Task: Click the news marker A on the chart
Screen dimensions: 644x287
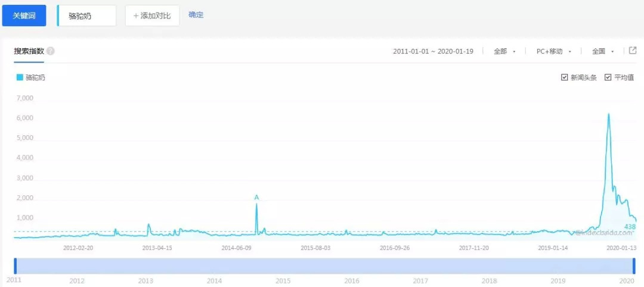Action: pyautogui.click(x=256, y=198)
